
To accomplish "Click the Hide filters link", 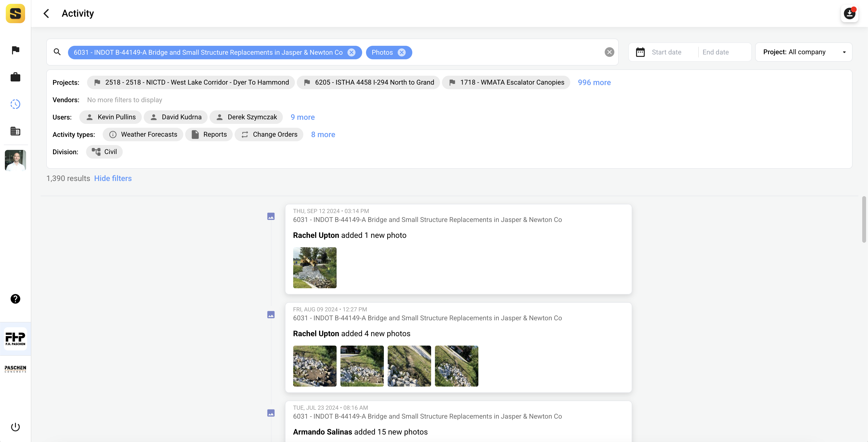I will pyautogui.click(x=113, y=178).
